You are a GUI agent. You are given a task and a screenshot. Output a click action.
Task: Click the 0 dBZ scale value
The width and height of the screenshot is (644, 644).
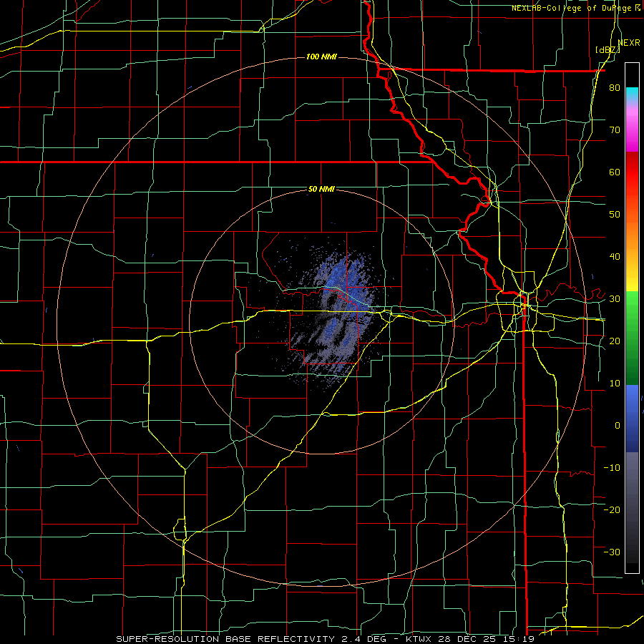coord(618,426)
